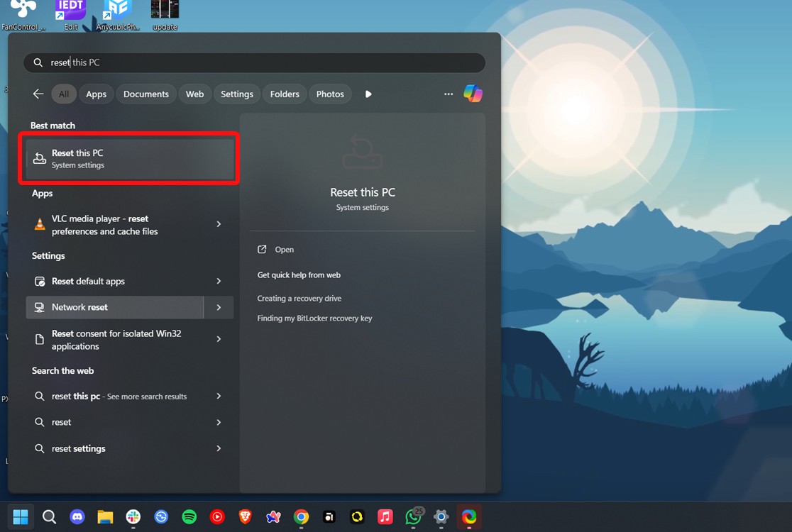Start YouTube from the taskbar
Viewport: 792px width, 532px height.
pos(216,516)
